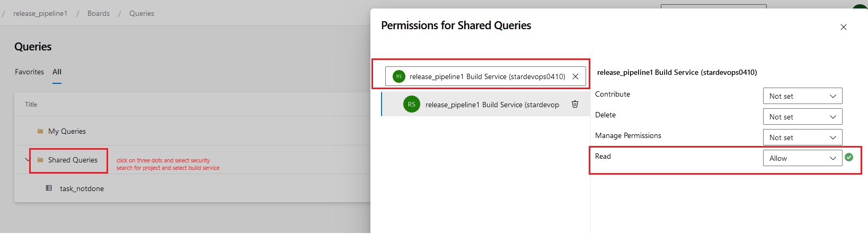The image size is (868, 241).
Task: Collapse the Shared Queries folder chevron
Action: [28, 160]
